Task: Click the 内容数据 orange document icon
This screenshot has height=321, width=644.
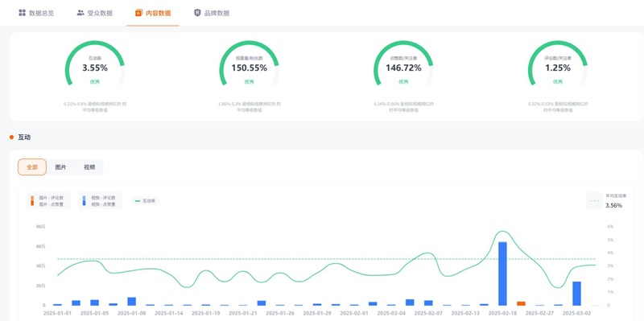Action: 138,13
